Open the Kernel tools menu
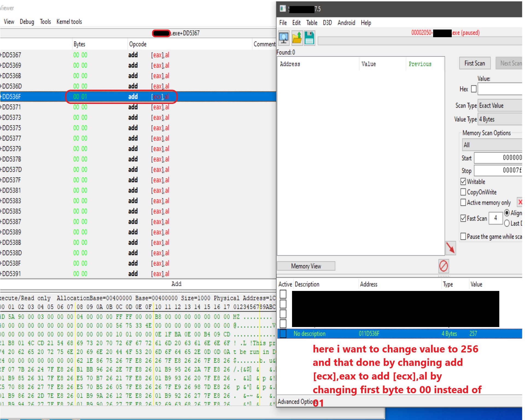The height and width of the screenshot is (420, 525). [x=69, y=22]
